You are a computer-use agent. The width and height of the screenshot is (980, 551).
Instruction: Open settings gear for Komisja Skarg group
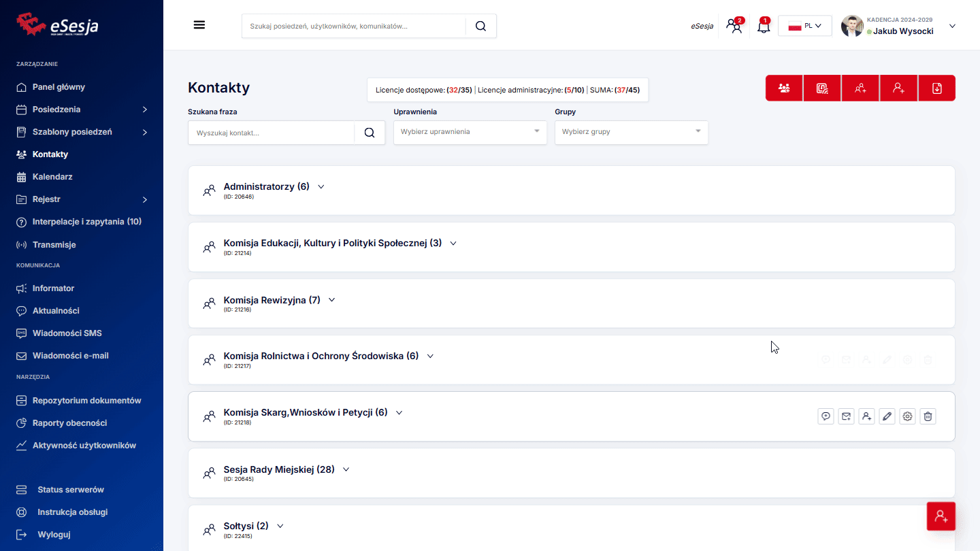[907, 416]
